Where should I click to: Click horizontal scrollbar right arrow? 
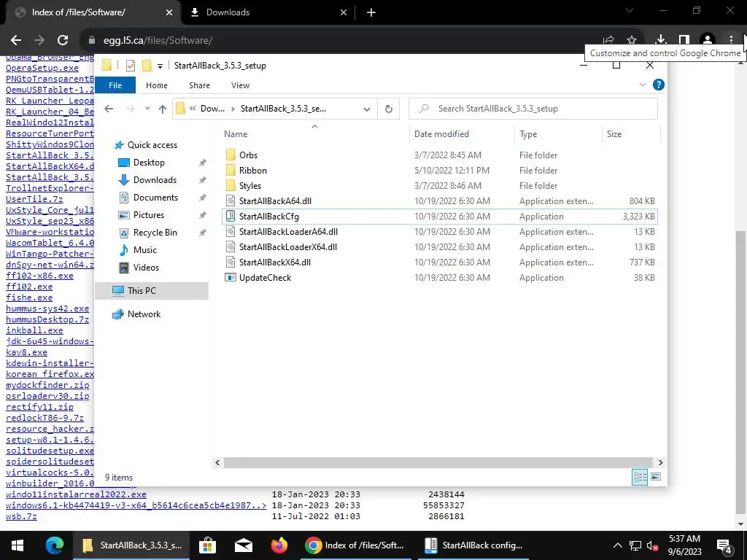click(660, 462)
